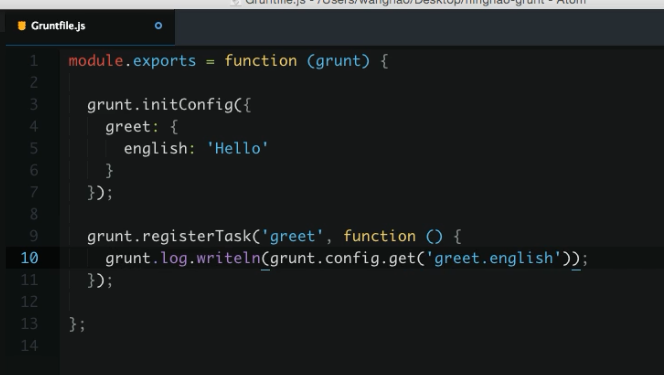Click the 'english:' key on line 5
The width and height of the screenshot is (664, 375).
tap(159, 148)
